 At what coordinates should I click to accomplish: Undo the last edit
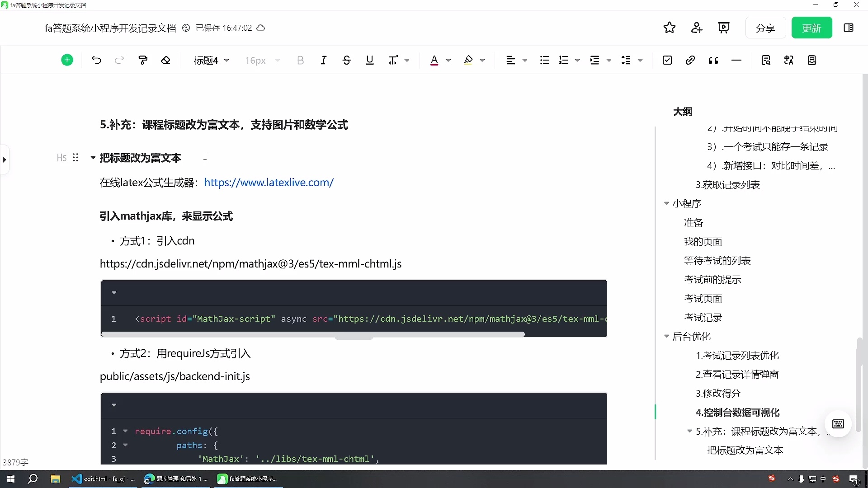[96, 60]
